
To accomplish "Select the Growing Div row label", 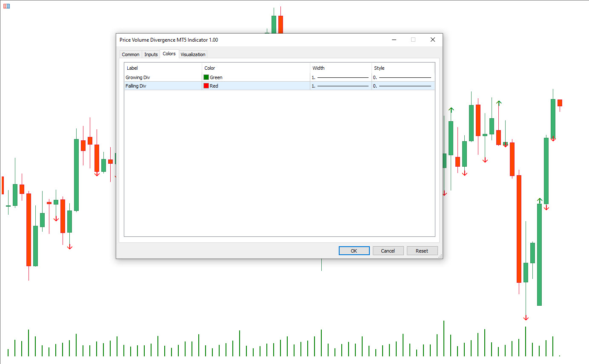I will coord(137,77).
